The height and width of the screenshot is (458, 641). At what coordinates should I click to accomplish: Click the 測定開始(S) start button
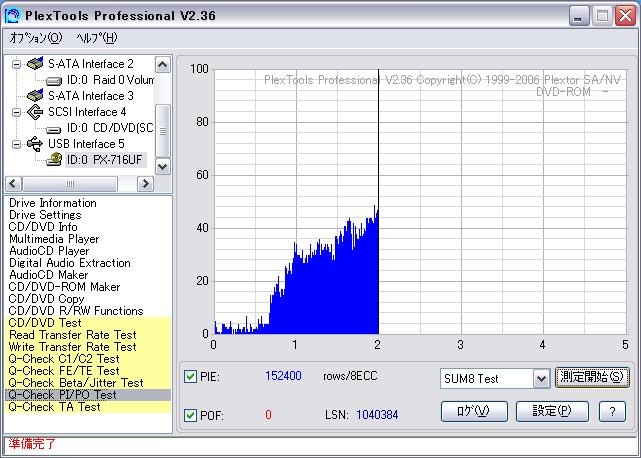coord(592,378)
